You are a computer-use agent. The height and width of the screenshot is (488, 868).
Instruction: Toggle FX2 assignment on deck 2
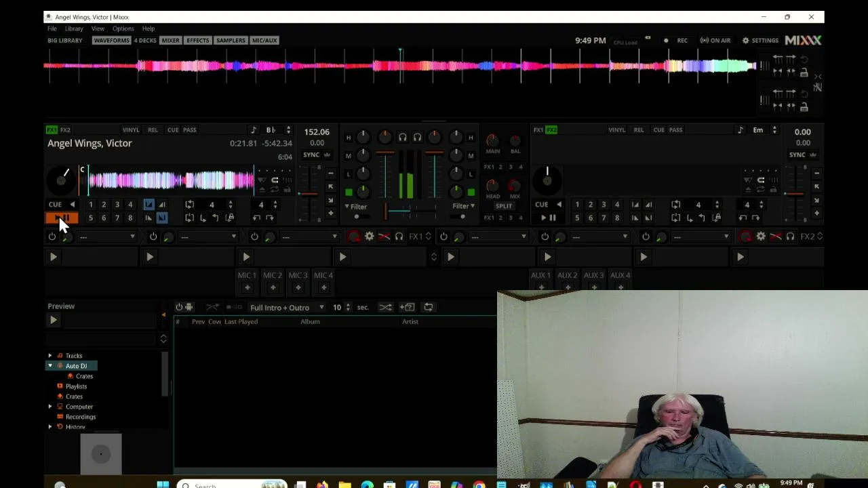tap(552, 129)
